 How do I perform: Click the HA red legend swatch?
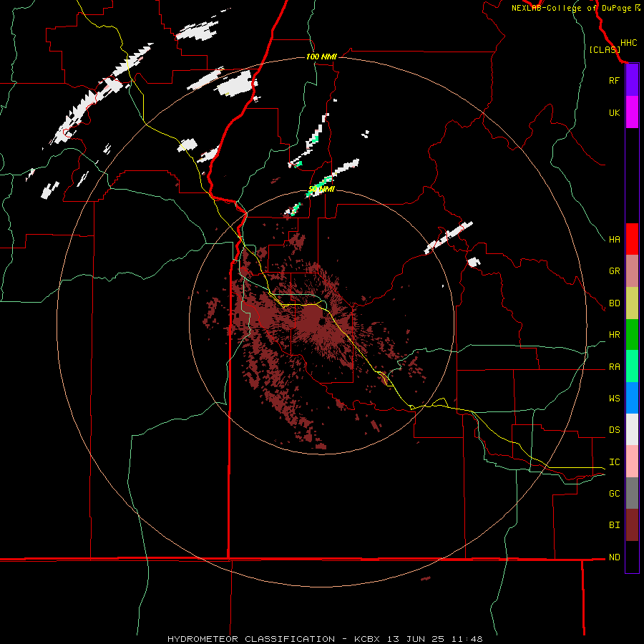[x=632, y=239]
